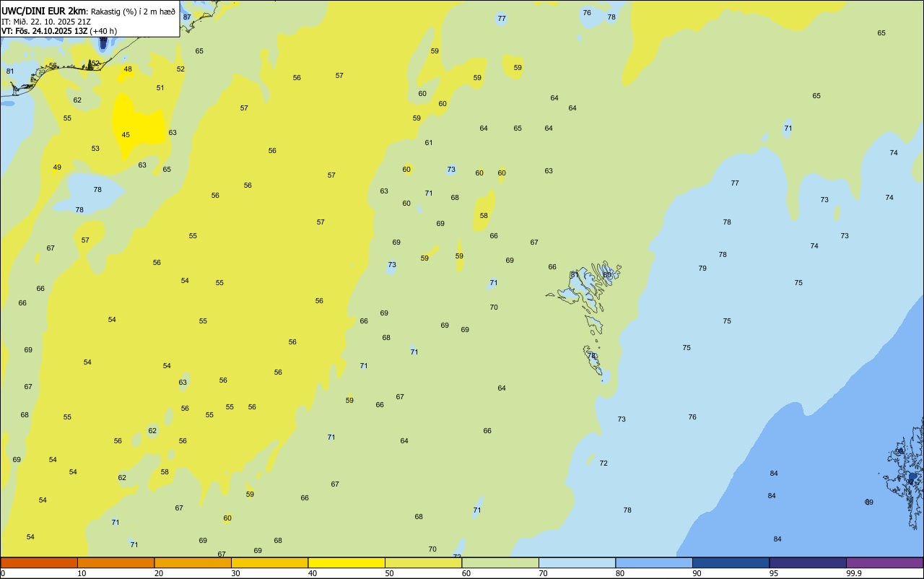Click the 'UWC/DINI EUR 2km' title text
This screenshot has width=924, height=579.
point(44,11)
